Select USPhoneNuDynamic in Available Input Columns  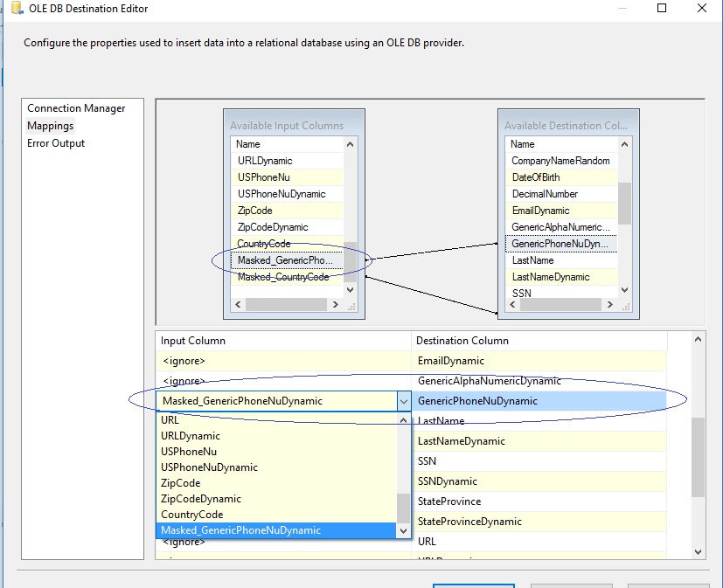(x=288, y=194)
